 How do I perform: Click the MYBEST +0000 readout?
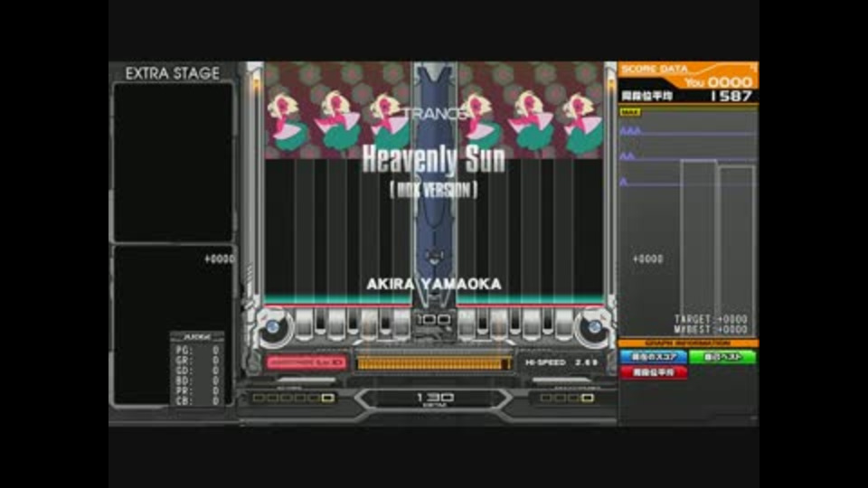click(711, 329)
